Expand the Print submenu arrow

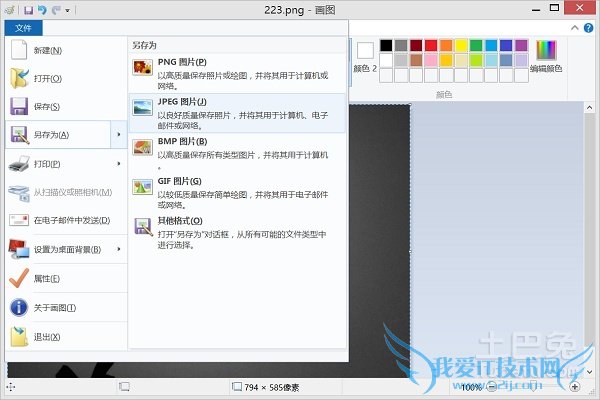pos(119,164)
